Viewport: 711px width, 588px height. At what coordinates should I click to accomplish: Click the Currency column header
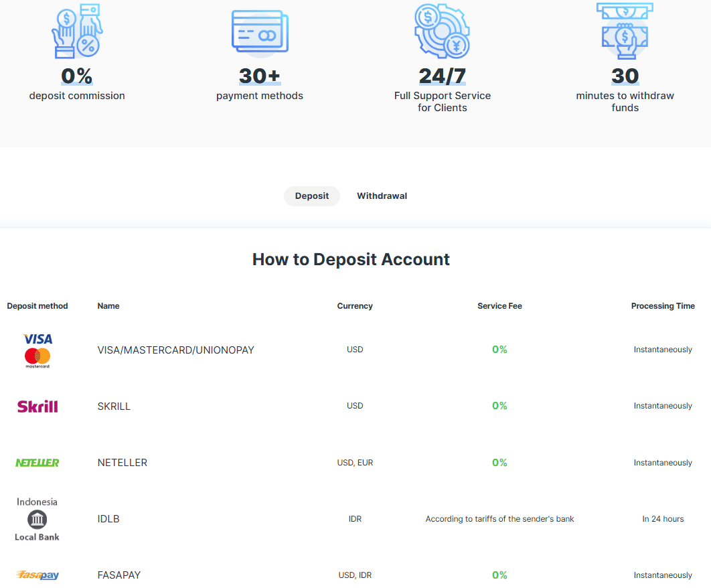click(355, 306)
